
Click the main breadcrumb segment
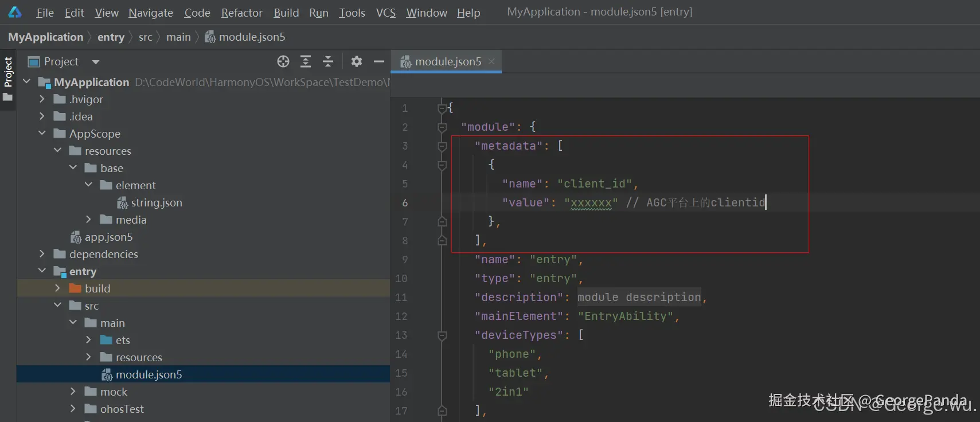point(178,37)
